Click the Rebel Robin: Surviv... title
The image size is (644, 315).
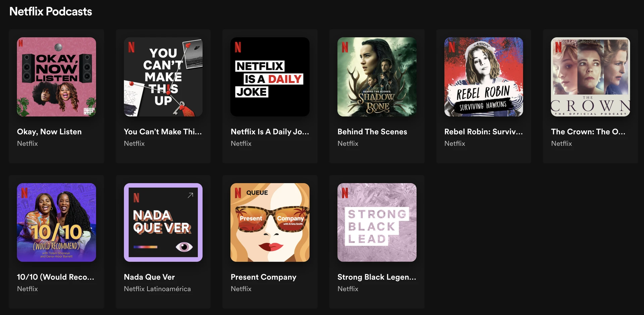(483, 132)
